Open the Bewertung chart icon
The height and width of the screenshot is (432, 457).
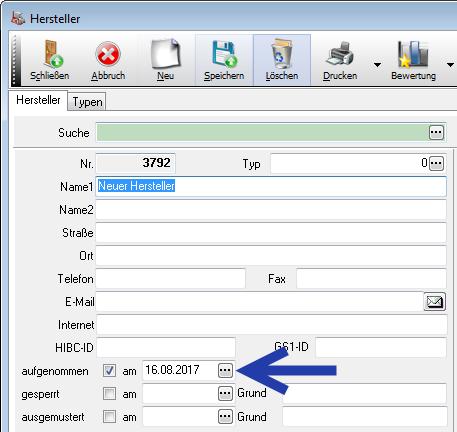(413, 54)
